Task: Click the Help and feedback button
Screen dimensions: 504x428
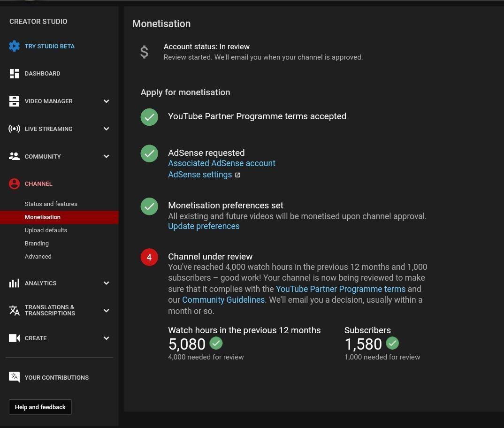Action: [40, 407]
